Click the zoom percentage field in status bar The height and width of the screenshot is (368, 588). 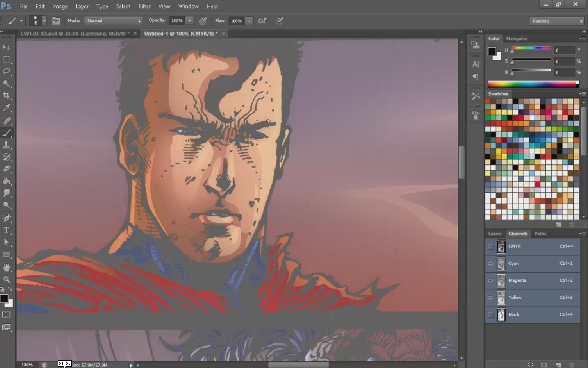[x=27, y=365]
